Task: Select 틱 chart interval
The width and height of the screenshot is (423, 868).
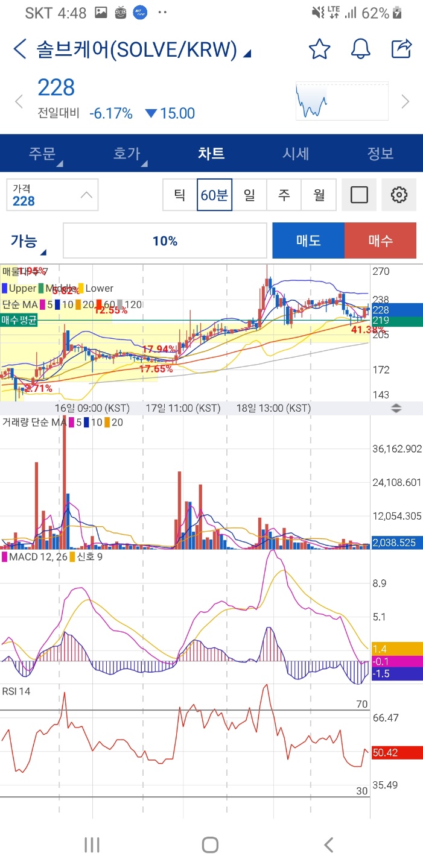Action: tap(180, 195)
